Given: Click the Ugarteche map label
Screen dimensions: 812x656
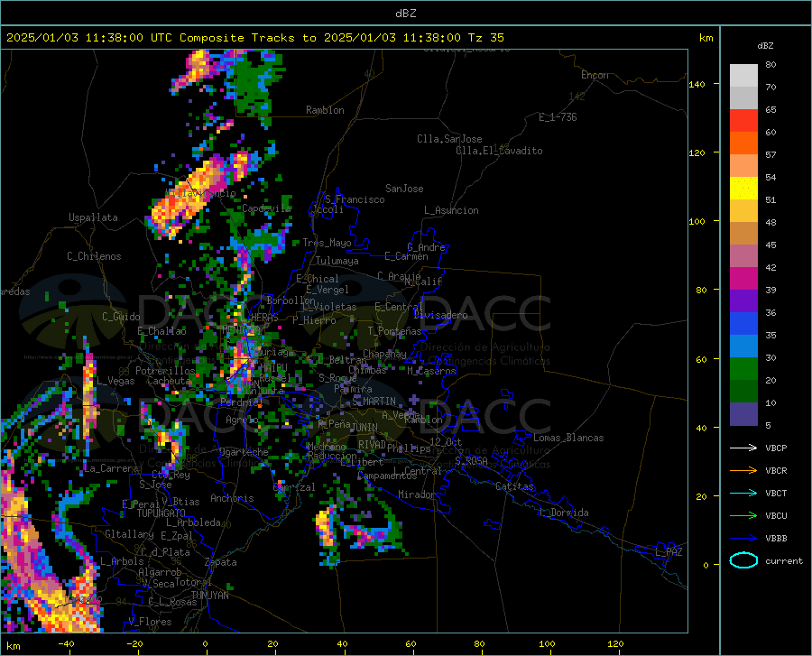Looking at the screenshot, I should [244, 452].
